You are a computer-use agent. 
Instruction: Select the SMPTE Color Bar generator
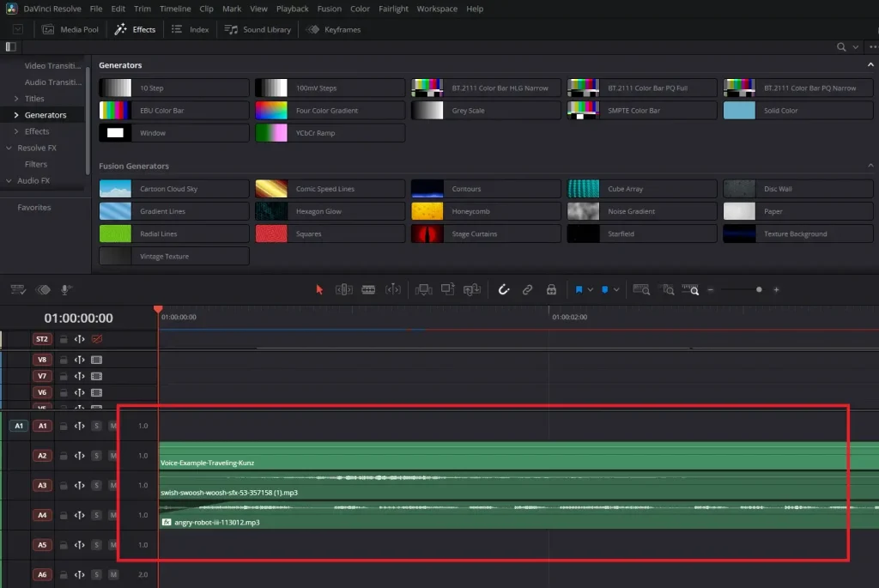[x=642, y=111]
